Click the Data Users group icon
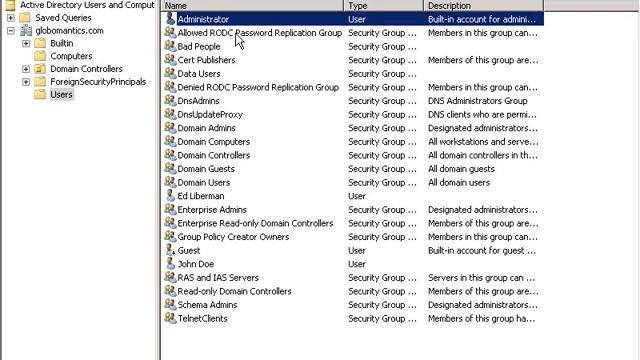Screen dimensions: 640x360 (170, 73)
